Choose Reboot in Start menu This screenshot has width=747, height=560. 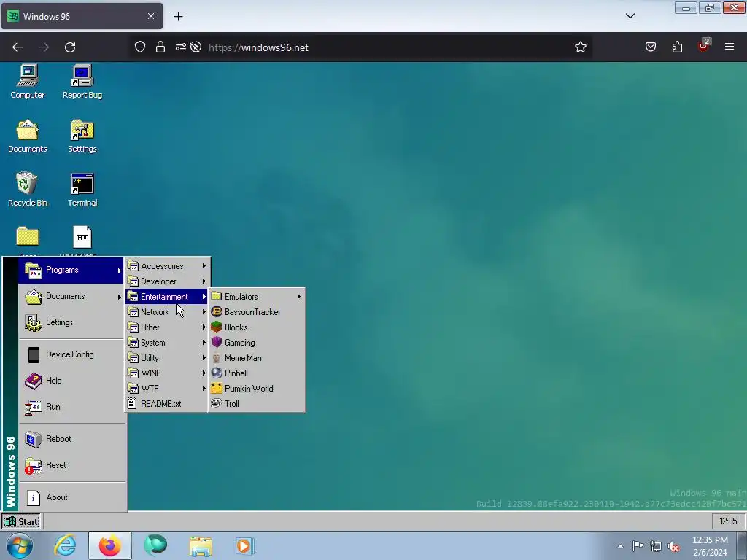(x=71, y=438)
